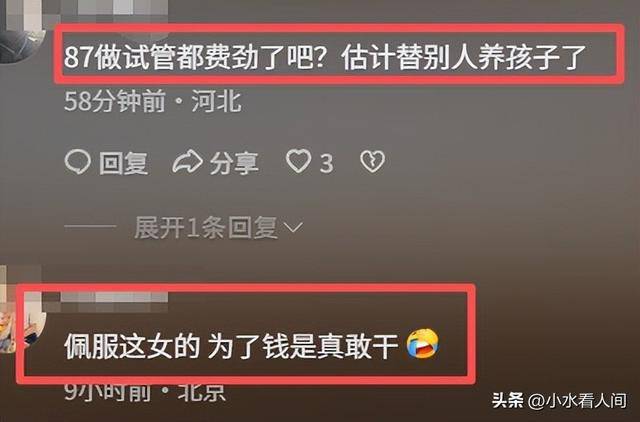
Task: Click the 头条 logo text
Action: click(507, 400)
